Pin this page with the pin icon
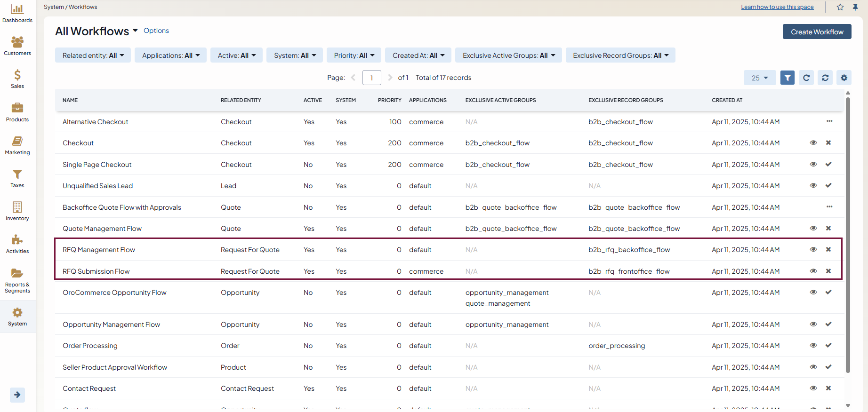Viewport: 868px width, 412px height. point(855,7)
